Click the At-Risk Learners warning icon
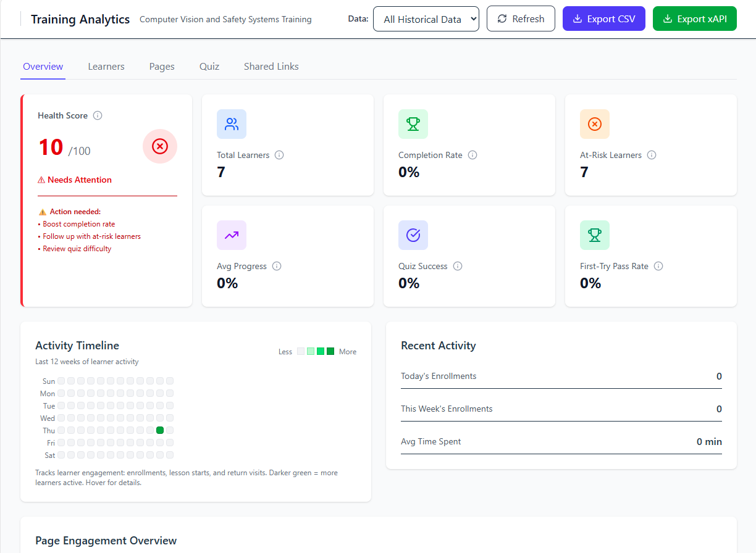This screenshot has height=553, width=756. pos(595,124)
